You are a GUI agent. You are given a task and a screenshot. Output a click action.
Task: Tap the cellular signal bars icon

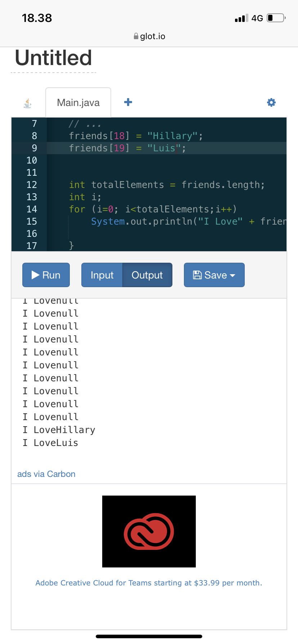(x=241, y=18)
